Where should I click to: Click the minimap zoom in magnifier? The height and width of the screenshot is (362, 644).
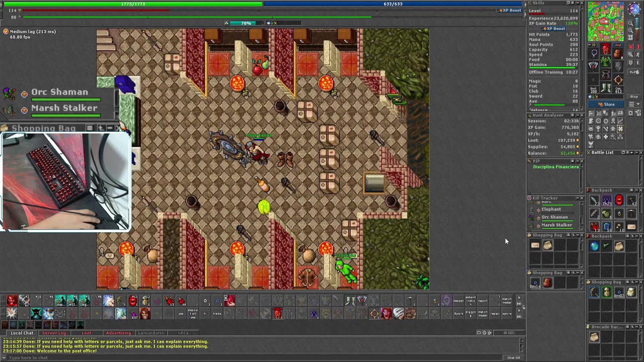[x=630, y=30]
